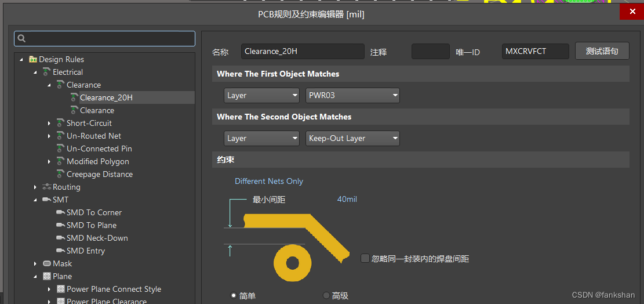Click the SMD Neck-Down icon

tap(60, 238)
